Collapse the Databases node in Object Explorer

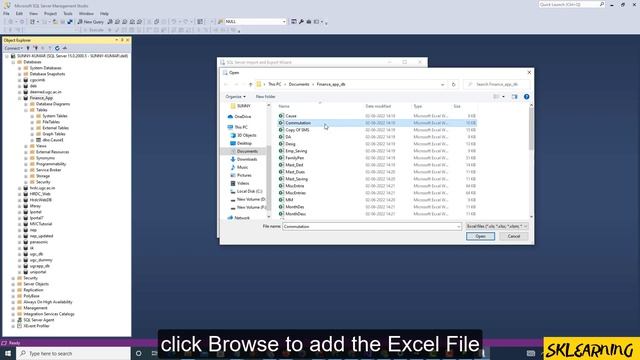click(13, 62)
